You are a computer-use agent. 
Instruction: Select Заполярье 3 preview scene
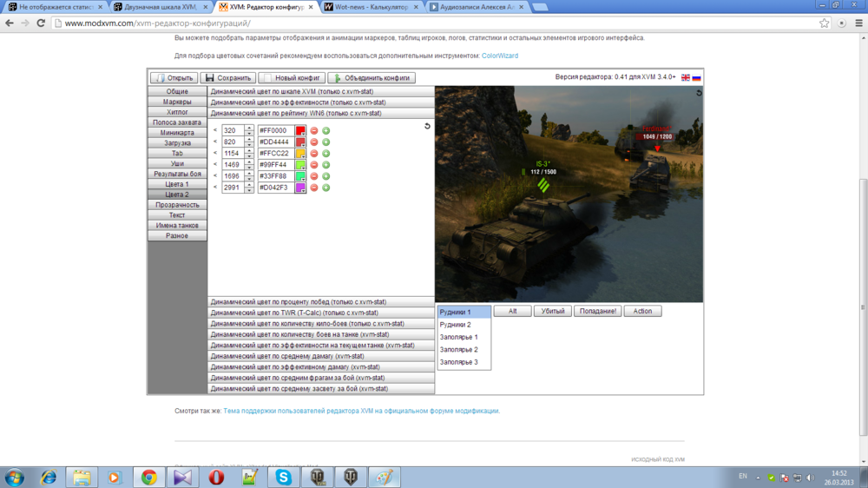(x=464, y=362)
